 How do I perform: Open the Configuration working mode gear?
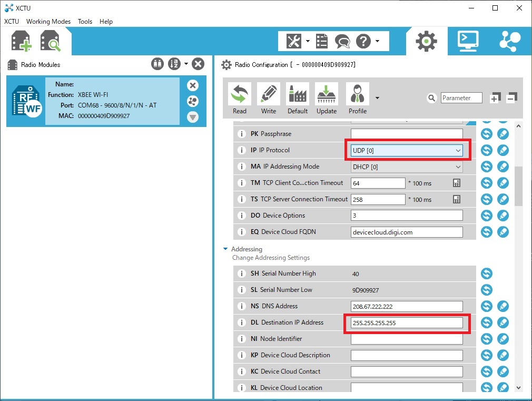(x=426, y=41)
